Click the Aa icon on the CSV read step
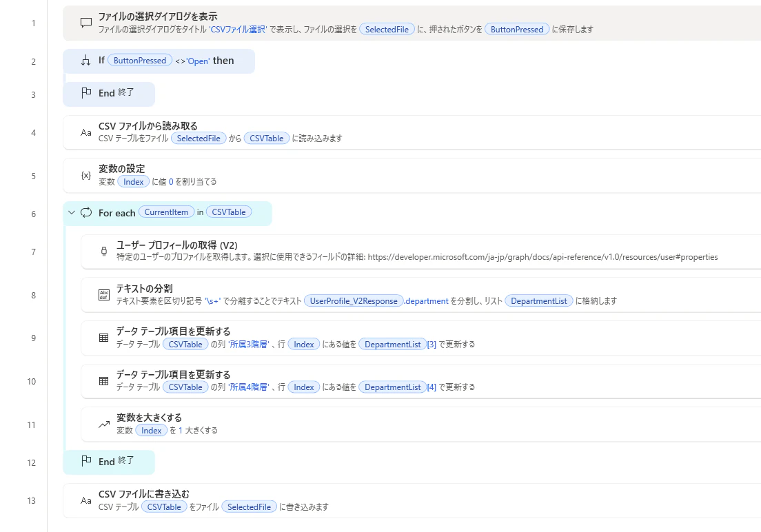Screen dimensions: 761x532 (86, 132)
